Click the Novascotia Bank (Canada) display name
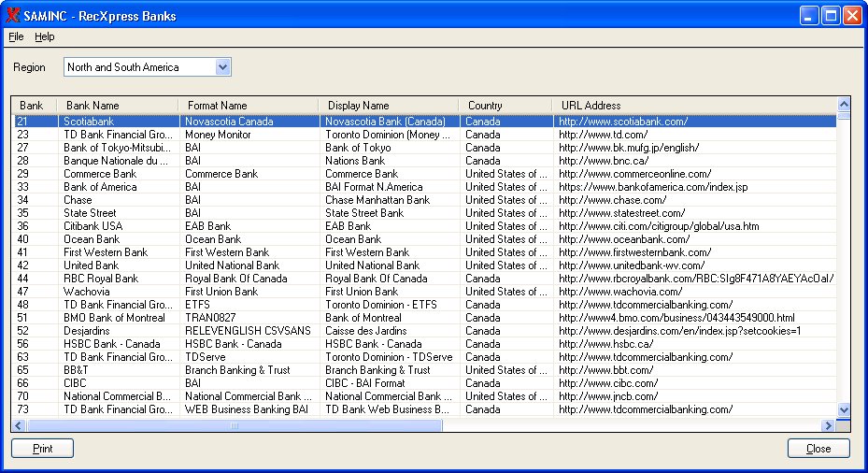Viewport: 868px width, 473px height. 385,122
